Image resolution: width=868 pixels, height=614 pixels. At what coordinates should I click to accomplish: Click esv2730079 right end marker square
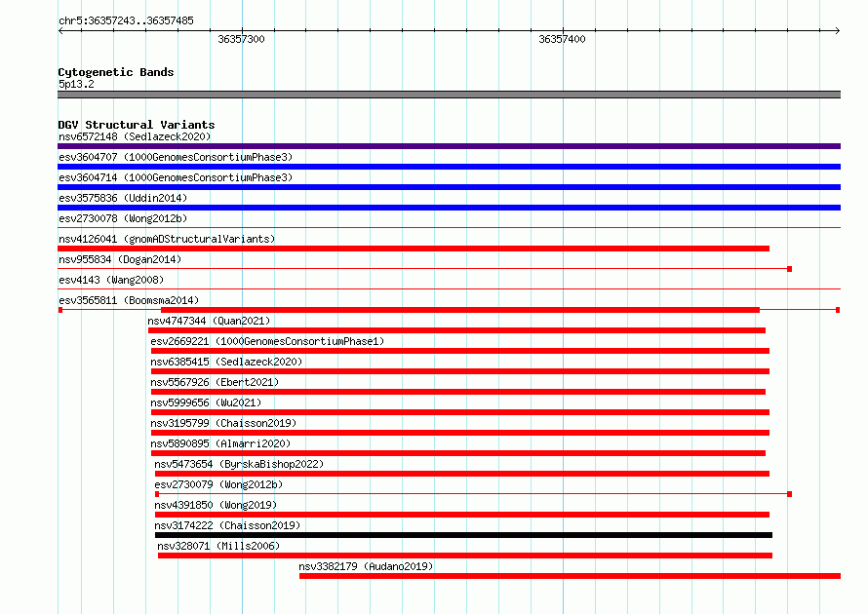[x=789, y=494]
